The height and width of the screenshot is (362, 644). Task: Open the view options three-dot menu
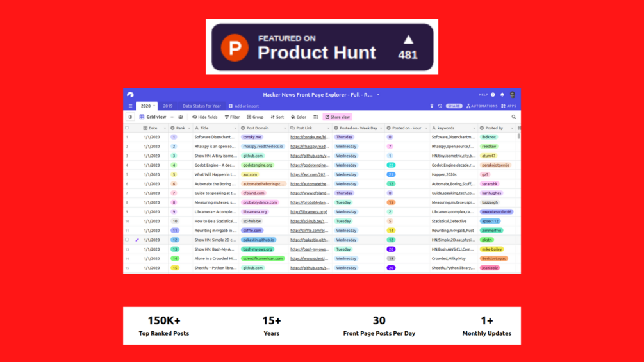click(x=172, y=117)
